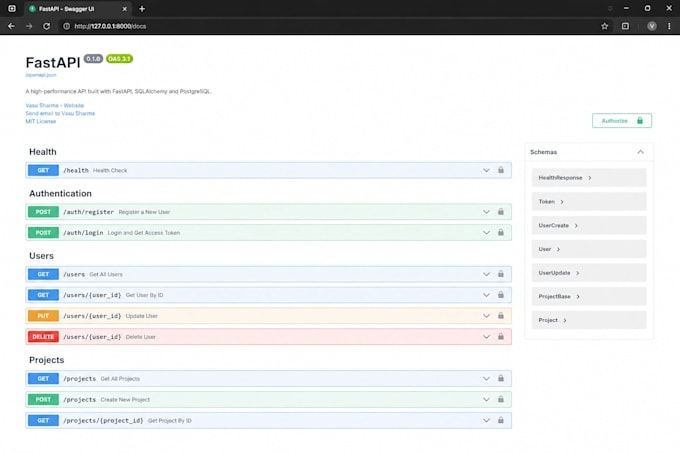Expand the DELETE Delete User chevron
Viewport: 680px width, 453px height.
486,337
